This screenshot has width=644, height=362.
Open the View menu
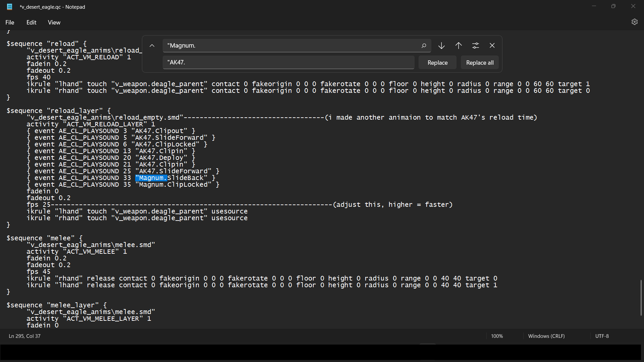coord(54,22)
